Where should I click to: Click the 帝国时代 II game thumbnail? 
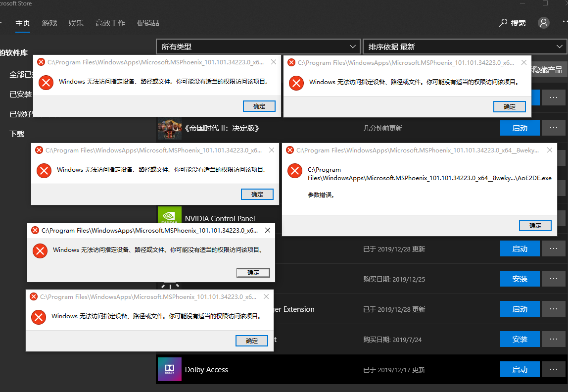[x=170, y=128]
